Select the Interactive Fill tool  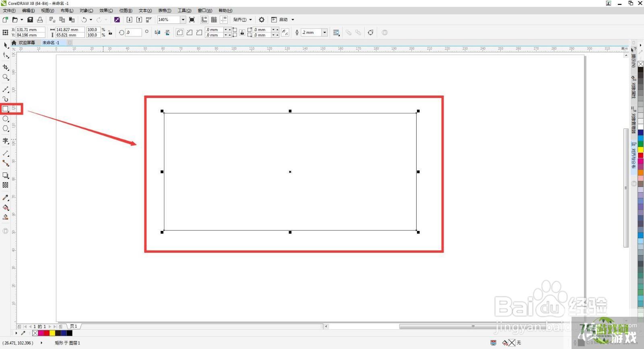(x=6, y=207)
